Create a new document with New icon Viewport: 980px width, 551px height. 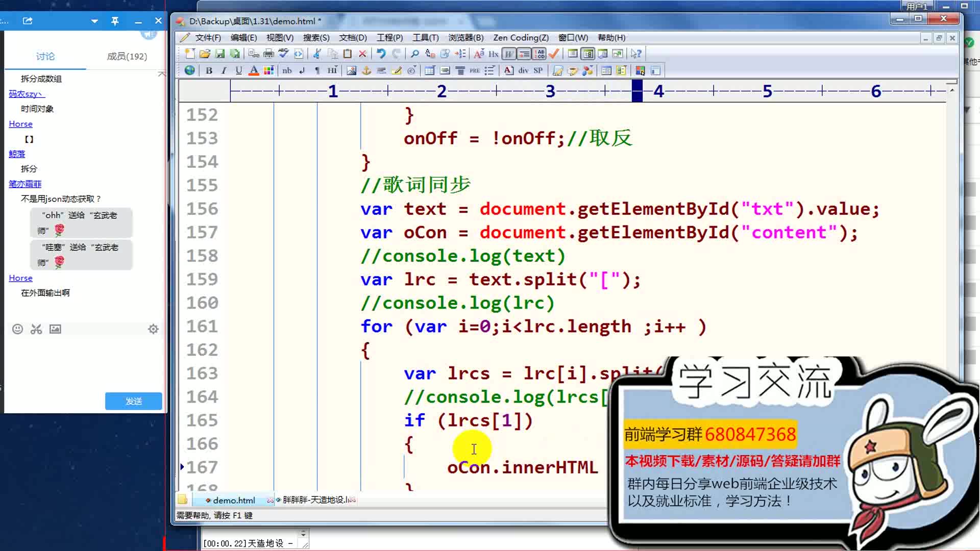[x=190, y=54]
